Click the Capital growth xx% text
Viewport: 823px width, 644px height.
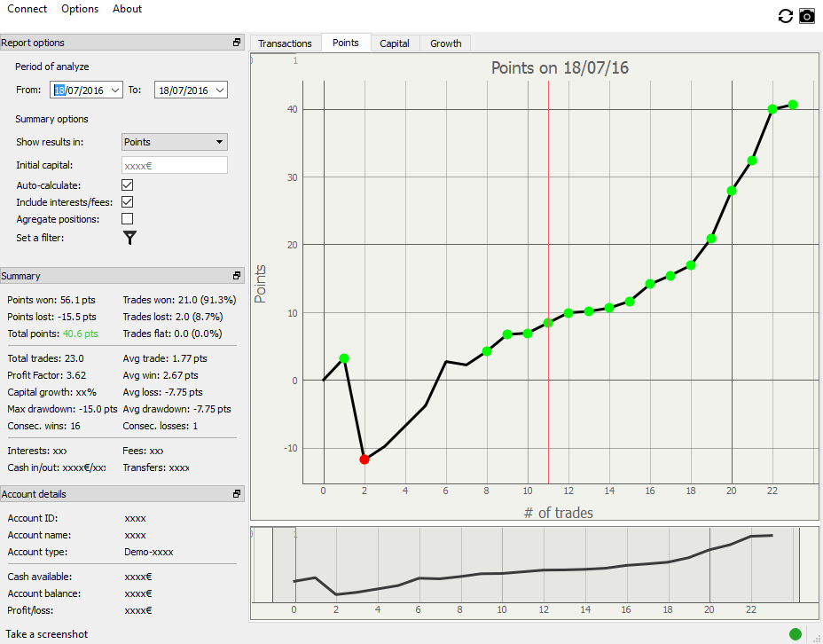coord(52,392)
